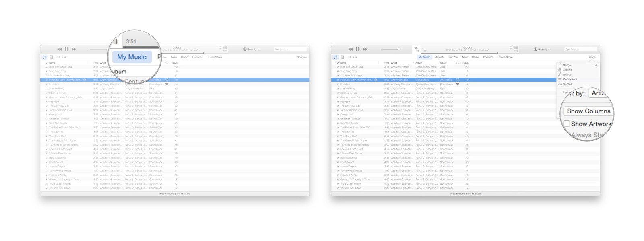Love the now-playing song Clocks, right window
644x241 pixels.
click(x=511, y=47)
